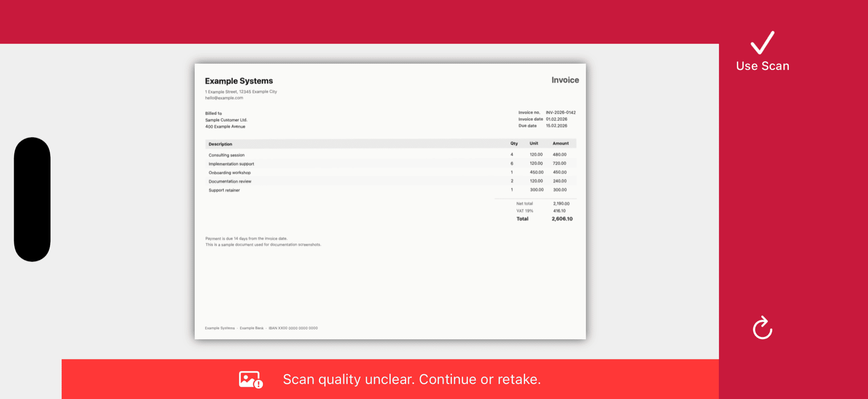The image size is (868, 399).
Task: Click the IBAN XX00 0000 0000 0000 footer text
Action: [x=293, y=328]
